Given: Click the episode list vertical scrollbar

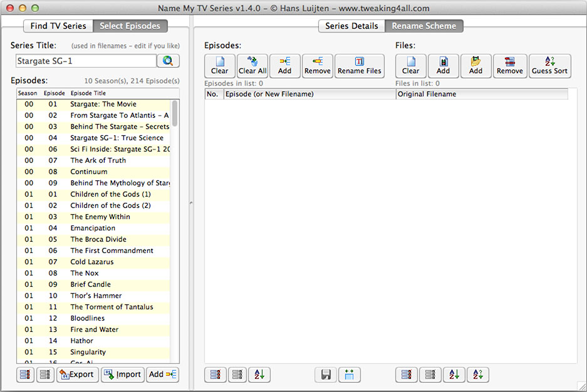Looking at the screenshot, I should tap(175, 113).
